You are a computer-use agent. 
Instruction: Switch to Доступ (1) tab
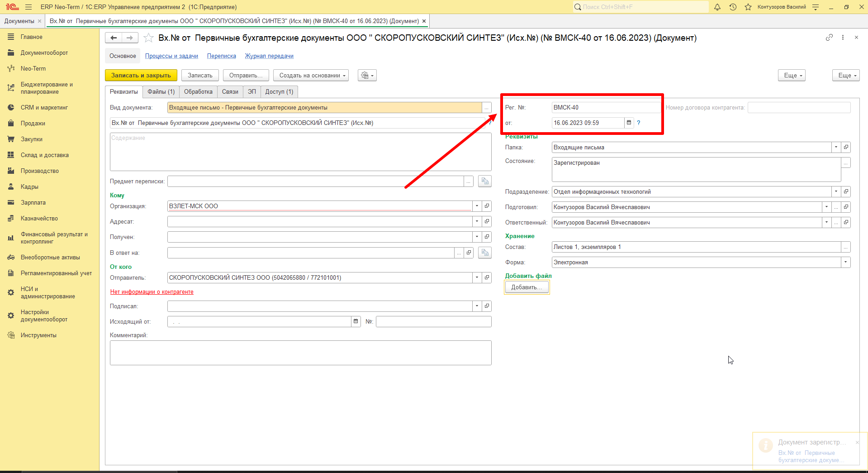pos(279,92)
